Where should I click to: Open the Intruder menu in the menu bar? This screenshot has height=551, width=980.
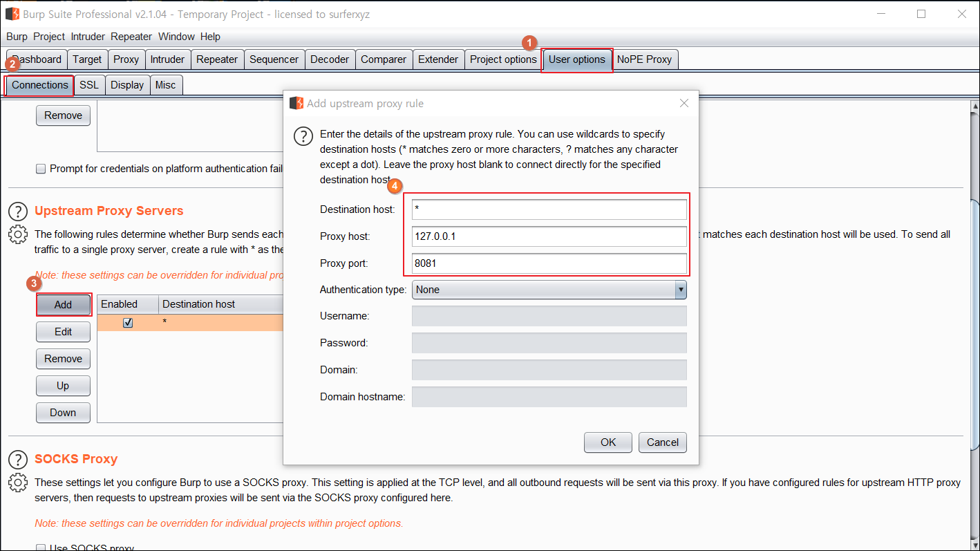coord(88,37)
